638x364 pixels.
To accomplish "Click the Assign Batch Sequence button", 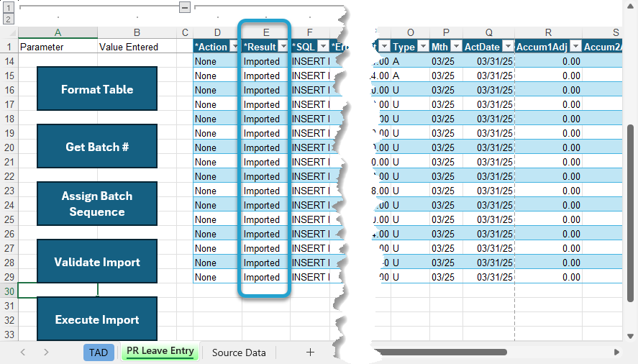I will pos(97,204).
